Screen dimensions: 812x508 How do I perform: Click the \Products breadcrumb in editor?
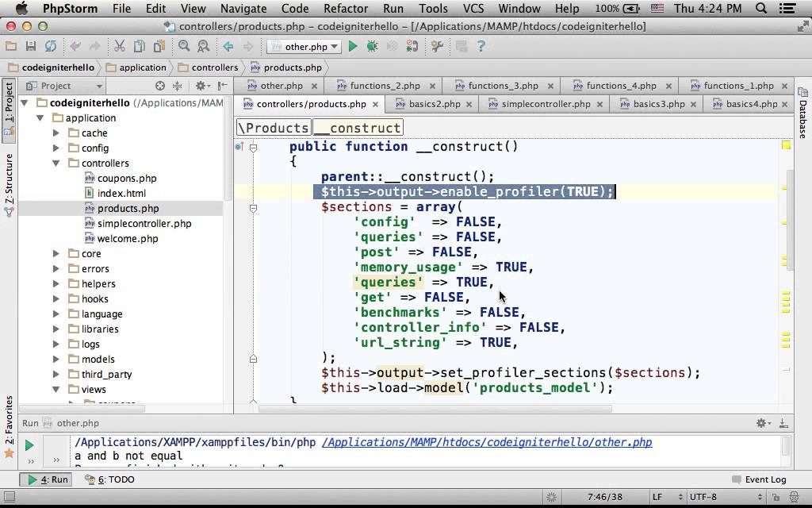click(274, 128)
